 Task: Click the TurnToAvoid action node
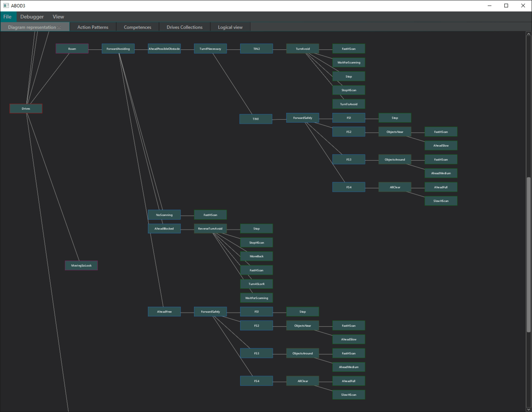(x=348, y=104)
